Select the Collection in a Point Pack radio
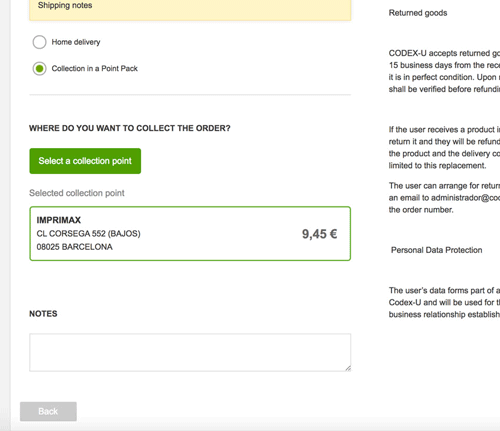Image resolution: width=500 pixels, height=431 pixels. click(x=39, y=69)
